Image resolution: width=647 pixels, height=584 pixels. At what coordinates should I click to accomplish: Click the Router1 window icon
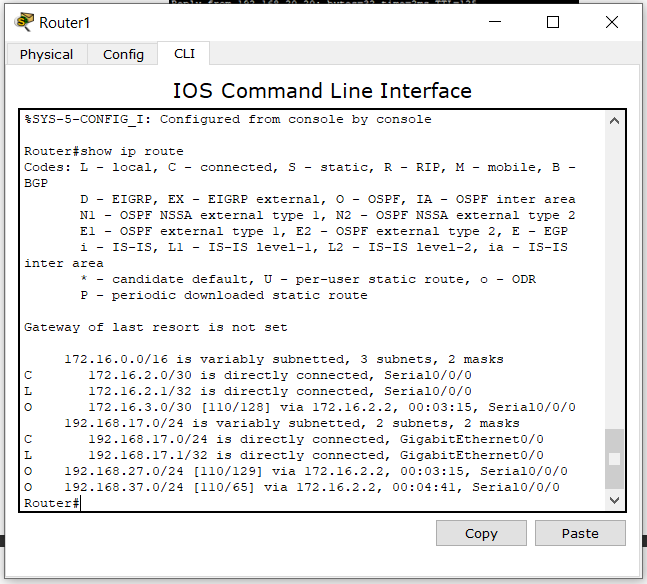pyautogui.click(x=24, y=22)
